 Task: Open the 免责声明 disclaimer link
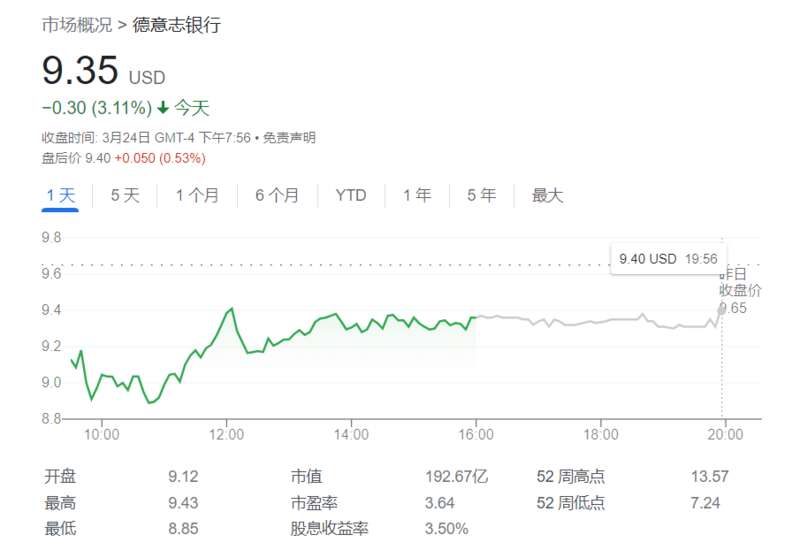(x=289, y=138)
